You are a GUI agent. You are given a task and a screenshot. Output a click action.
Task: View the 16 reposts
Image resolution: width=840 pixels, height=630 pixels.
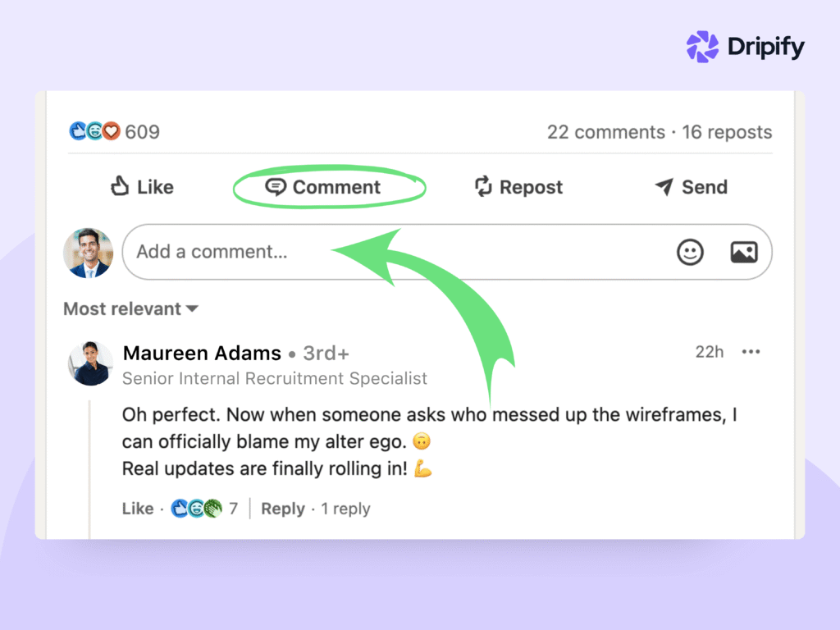pyautogui.click(x=727, y=132)
